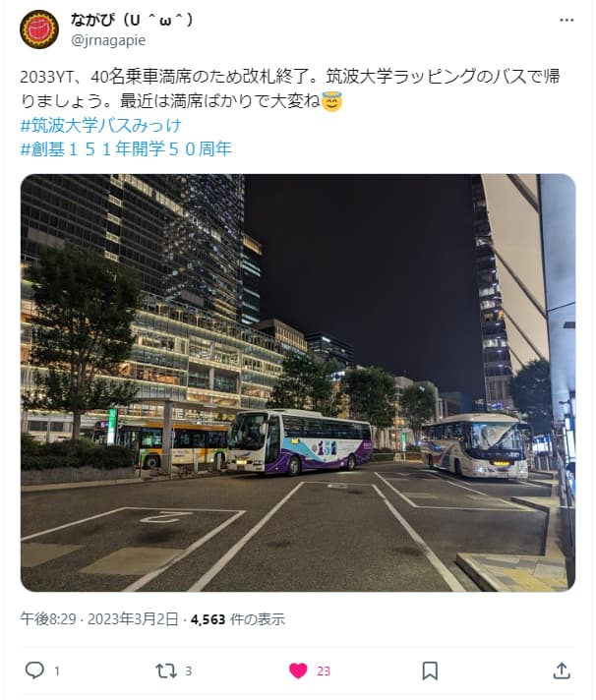Toggle the bookmark icon
Image resolution: width=596 pixels, height=700 pixels.
pos(430,671)
